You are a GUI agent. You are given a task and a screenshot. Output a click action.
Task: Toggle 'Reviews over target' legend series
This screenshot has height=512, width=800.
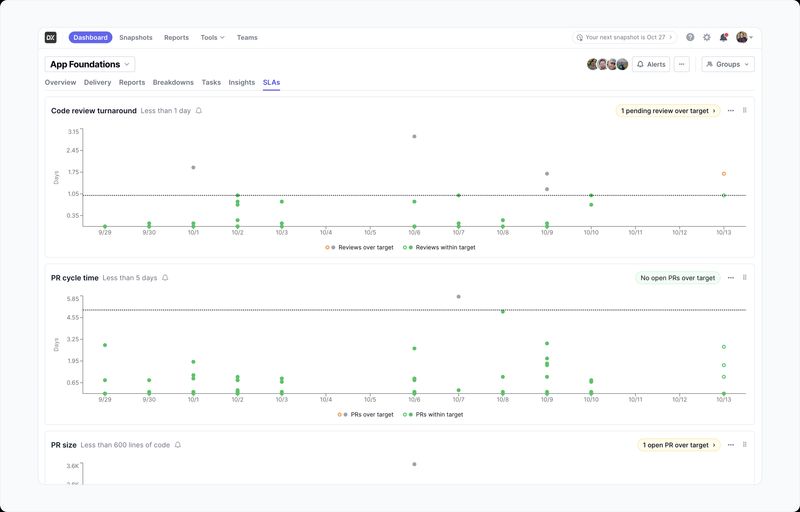tap(362, 247)
